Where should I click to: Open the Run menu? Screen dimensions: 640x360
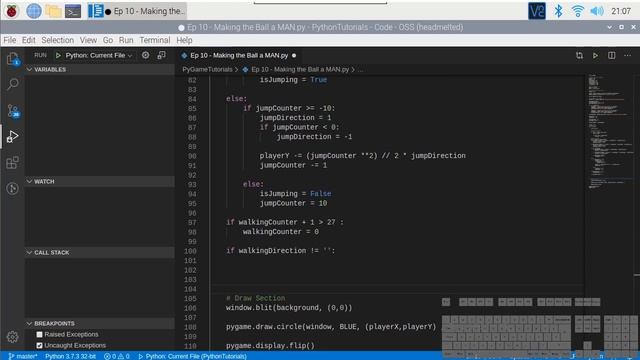(x=126, y=40)
